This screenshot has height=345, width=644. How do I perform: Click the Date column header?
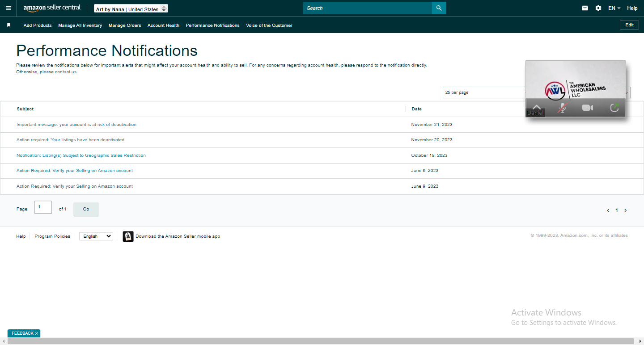(416, 109)
